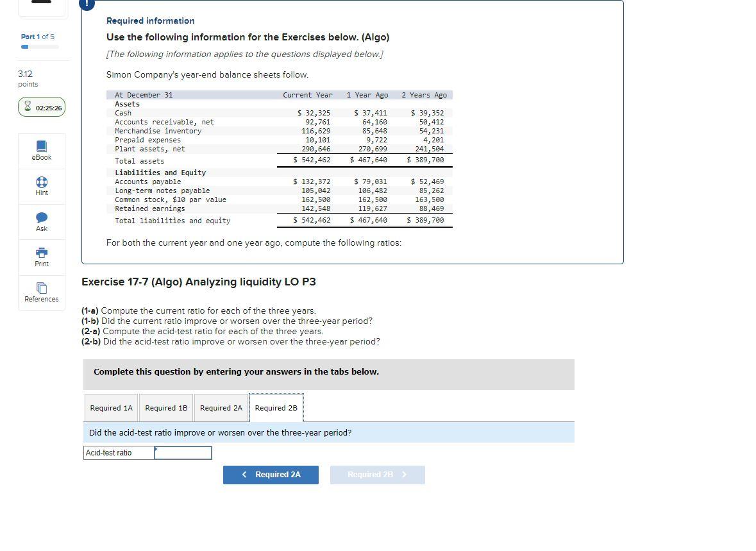
Task: Click the blue exclamation alert icon
Action: tap(87, 4)
